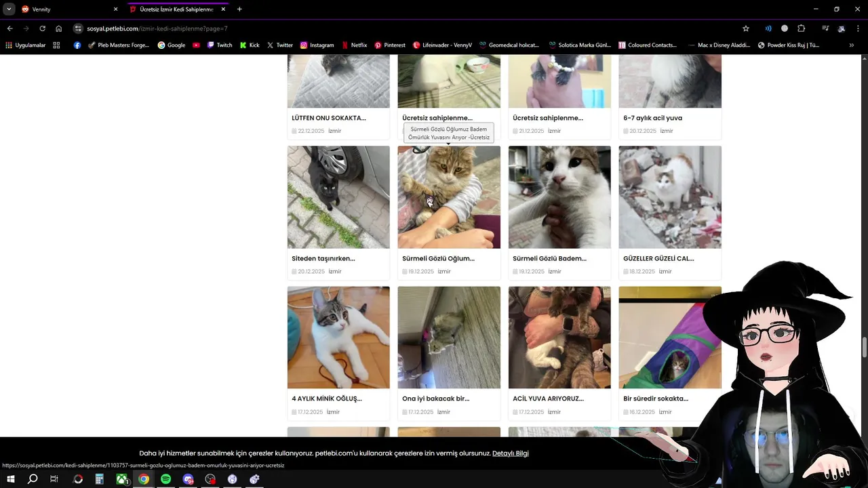Open the Lifeinvader - VennyV bookmark

click(x=442, y=45)
